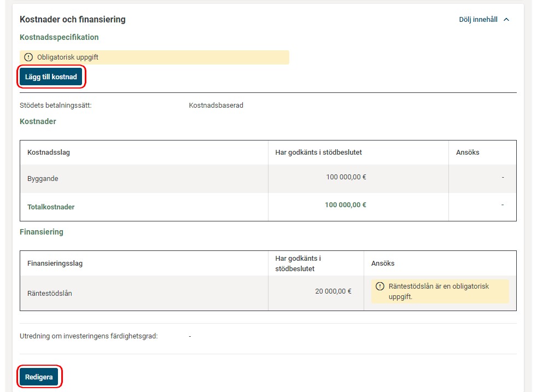Image resolution: width=537 pixels, height=392 pixels.
Task: Click the Finansieringsslag column header
Action: tap(55, 264)
